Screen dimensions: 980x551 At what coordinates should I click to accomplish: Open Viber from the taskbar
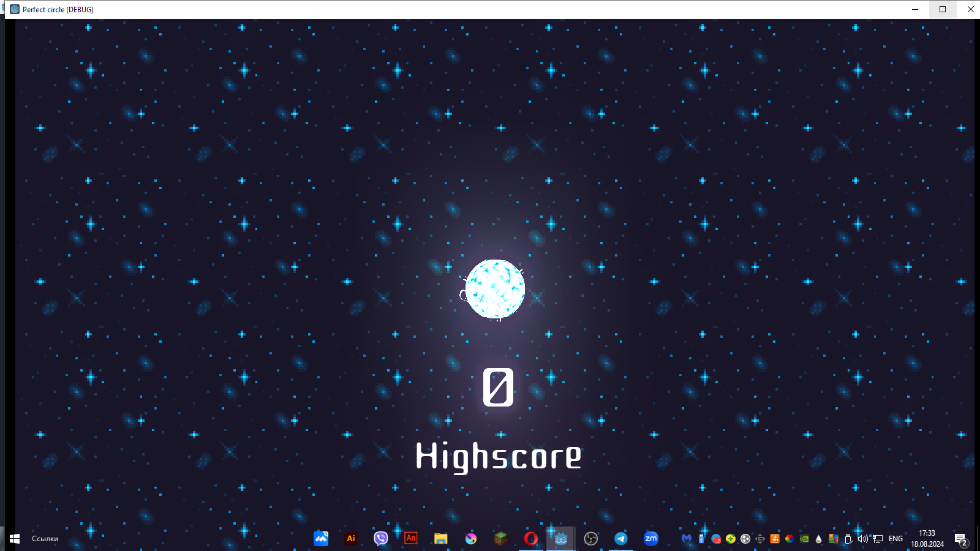[381, 539]
